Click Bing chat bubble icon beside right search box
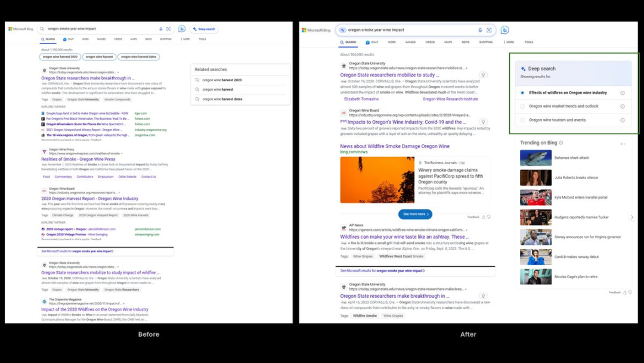Screen dimensions: 644x363 505,30
